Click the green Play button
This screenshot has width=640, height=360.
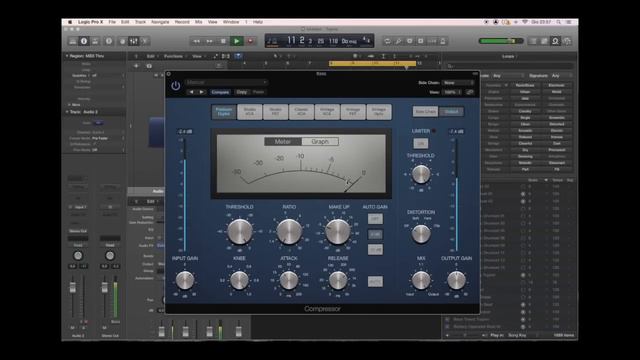pos(236,41)
